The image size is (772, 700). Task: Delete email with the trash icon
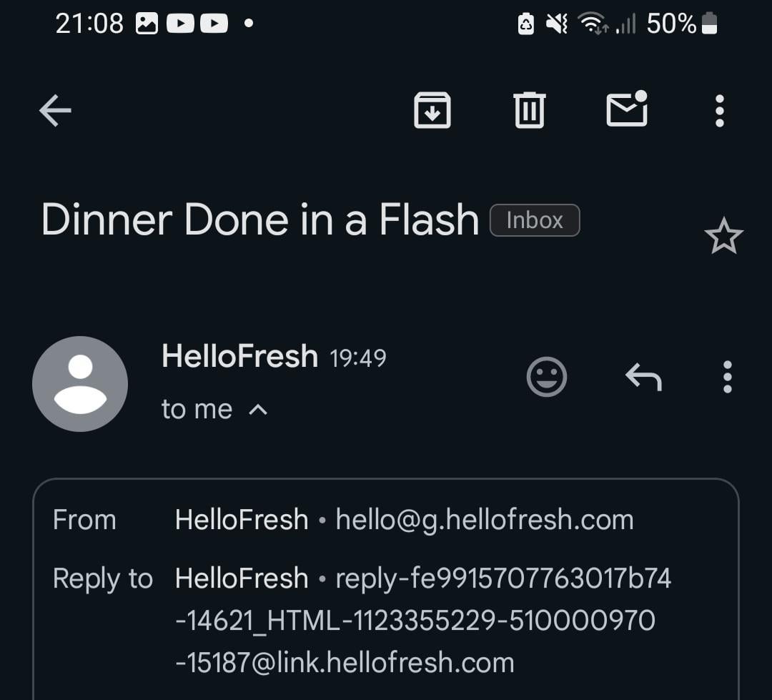pos(530,111)
